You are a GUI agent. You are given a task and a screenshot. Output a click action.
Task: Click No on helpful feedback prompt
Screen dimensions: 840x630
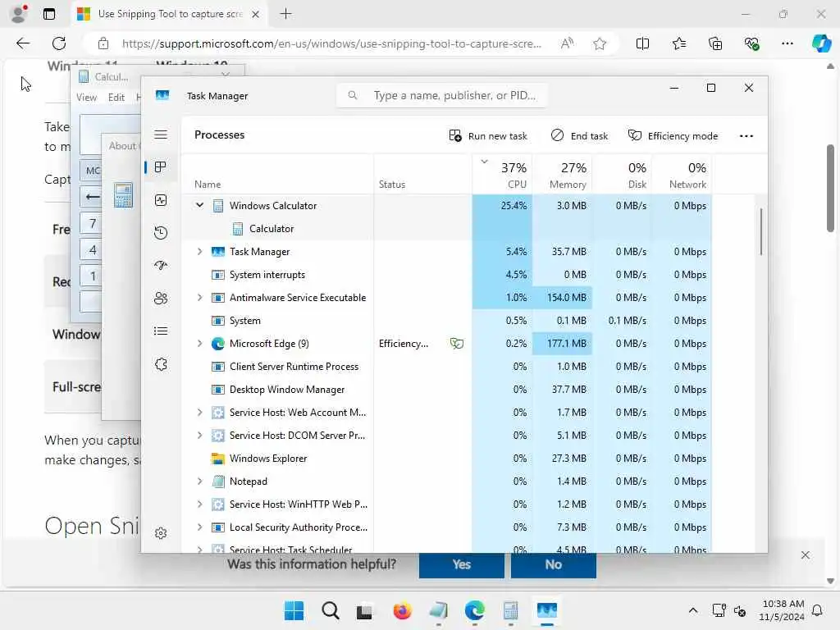554,564
